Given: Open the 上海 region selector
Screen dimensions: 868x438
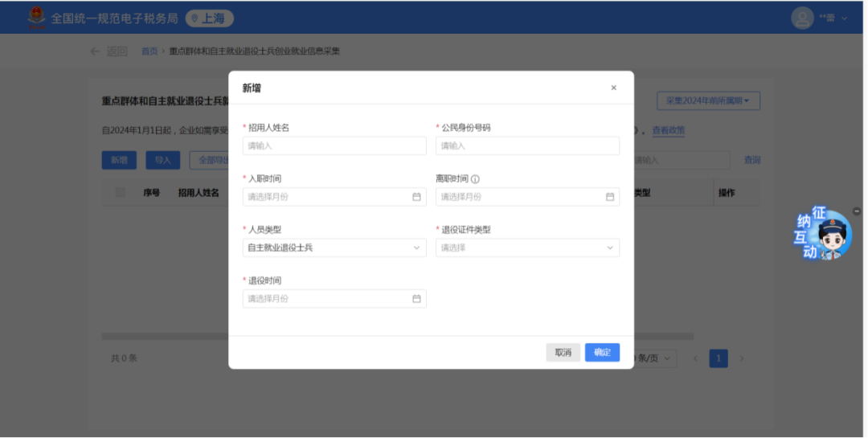Looking at the screenshot, I should pos(209,18).
